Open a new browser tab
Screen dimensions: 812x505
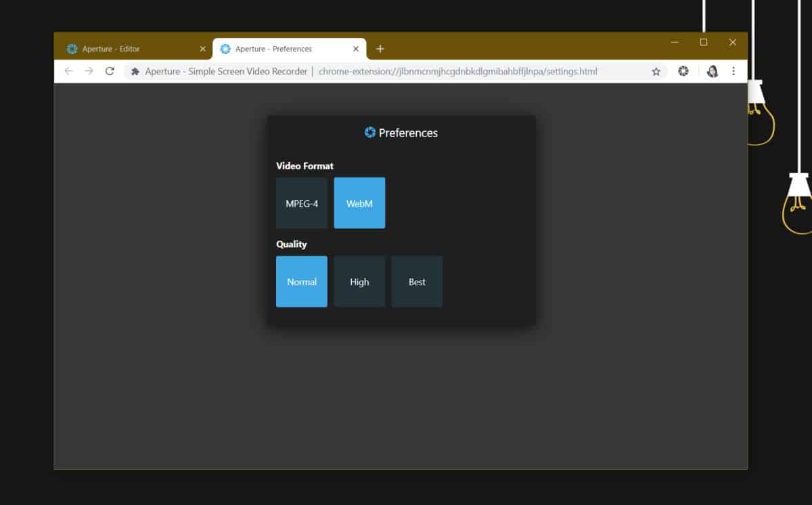(380, 49)
